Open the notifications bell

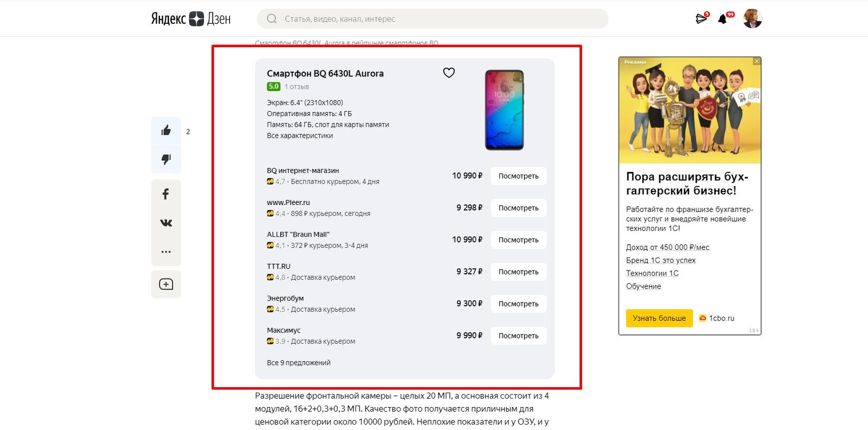[723, 19]
